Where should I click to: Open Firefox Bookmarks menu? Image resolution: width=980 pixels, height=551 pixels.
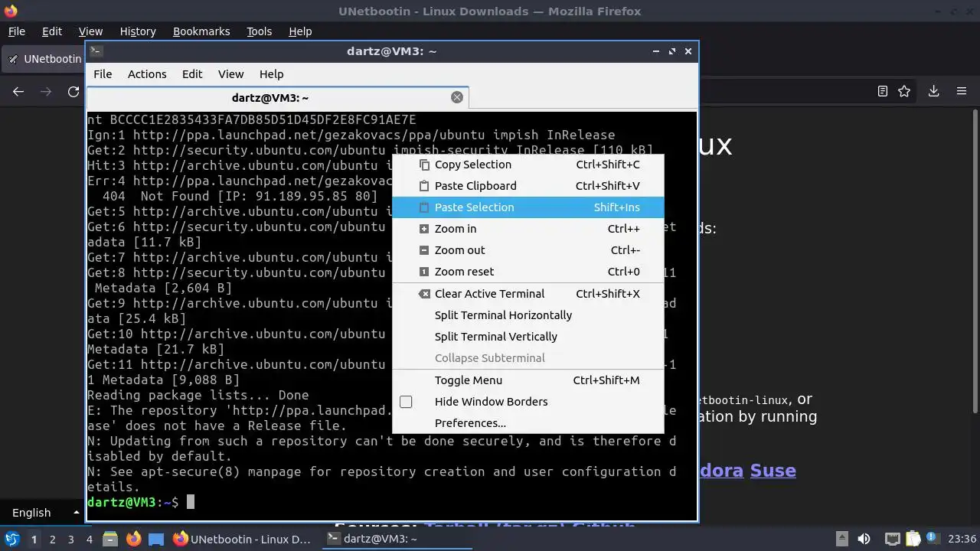pyautogui.click(x=201, y=31)
